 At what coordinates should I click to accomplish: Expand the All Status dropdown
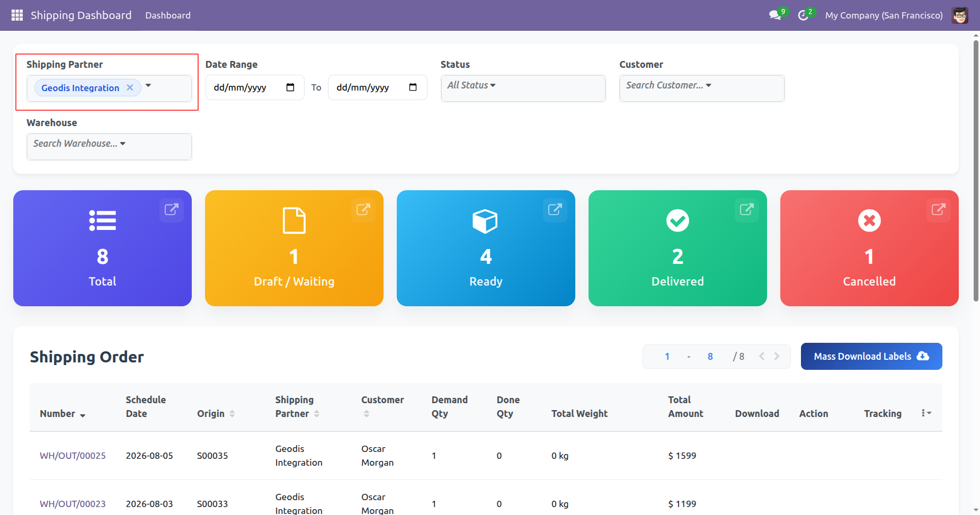coord(523,88)
